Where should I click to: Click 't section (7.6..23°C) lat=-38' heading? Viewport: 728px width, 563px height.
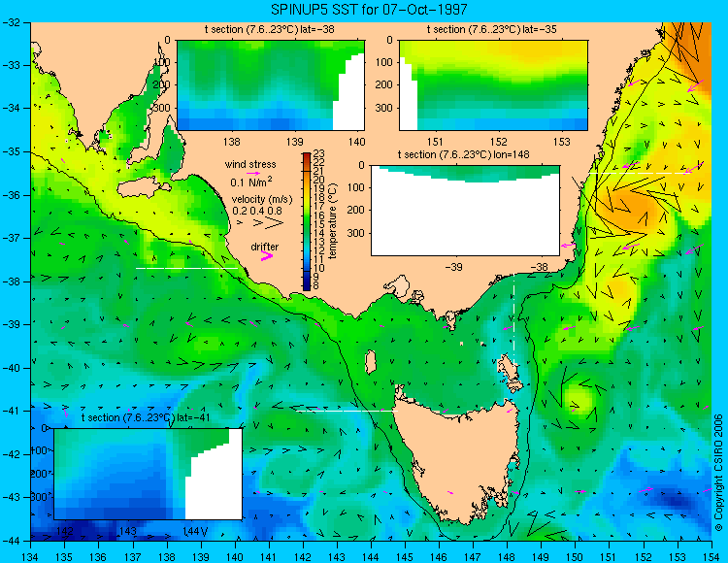pos(270,30)
